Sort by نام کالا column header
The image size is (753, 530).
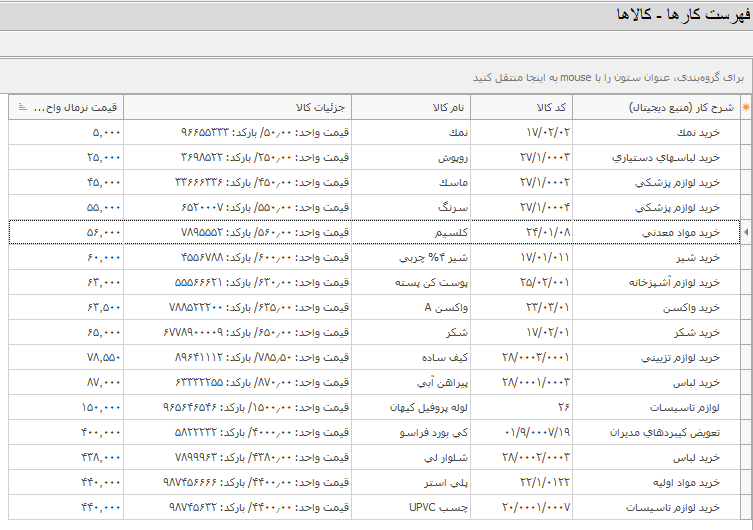411,107
